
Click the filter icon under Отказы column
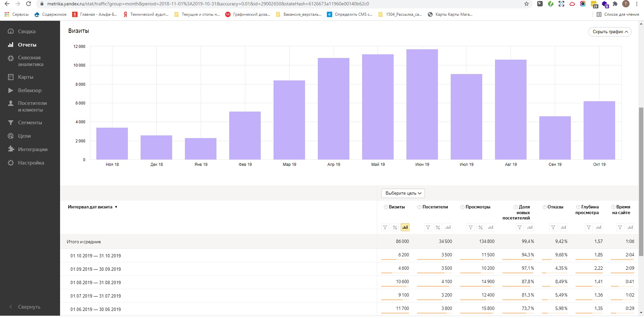553,228
